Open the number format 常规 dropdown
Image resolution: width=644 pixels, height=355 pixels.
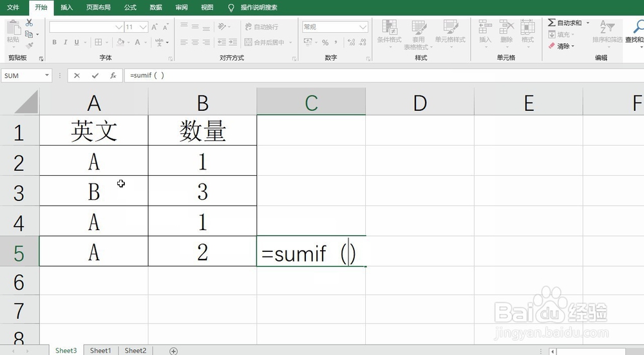coord(363,27)
